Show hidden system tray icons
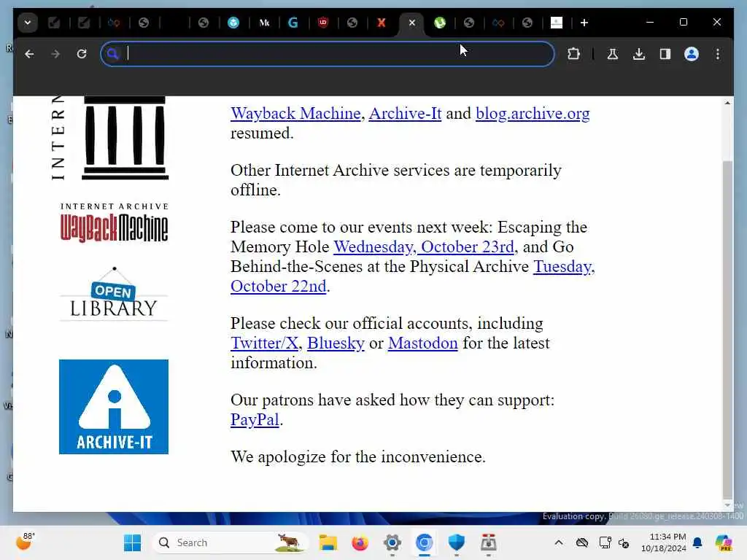 click(x=559, y=542)
